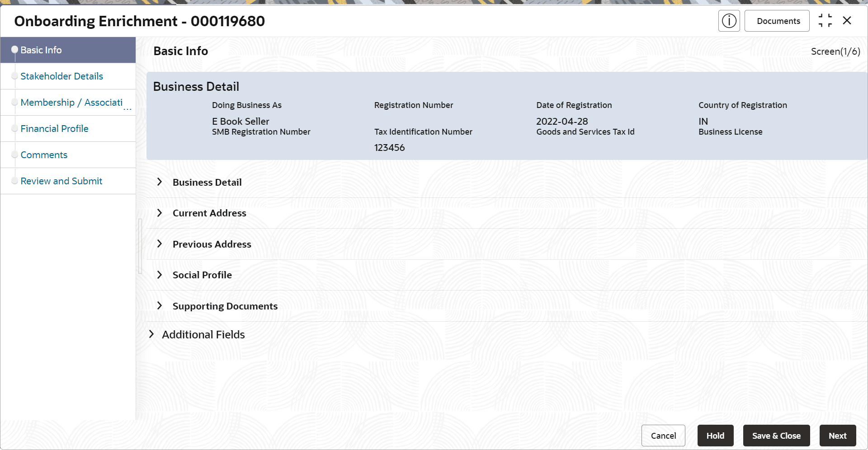Image resolution: width=868 pixels, height=450 pixels.
Task: Open the Comments step
Action: 68,155
